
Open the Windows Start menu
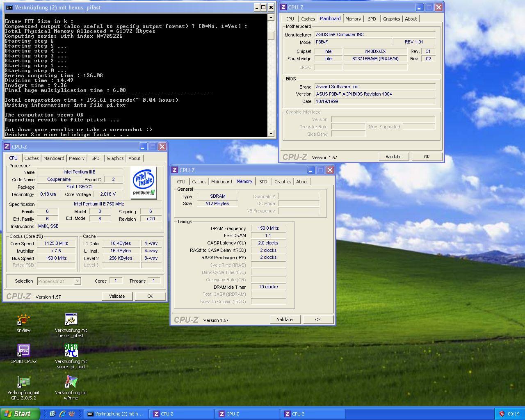[x=20, y=414]
